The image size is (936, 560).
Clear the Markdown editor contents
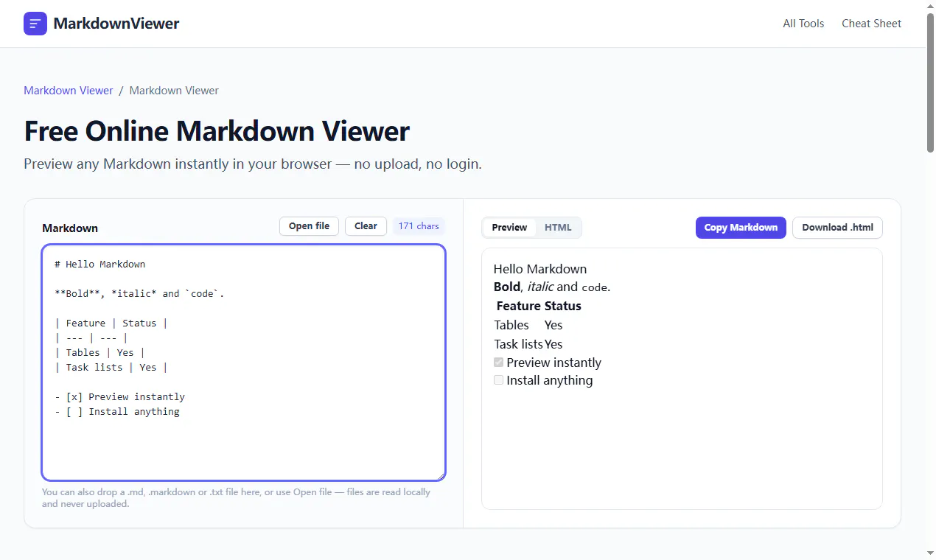pos(366,226)
